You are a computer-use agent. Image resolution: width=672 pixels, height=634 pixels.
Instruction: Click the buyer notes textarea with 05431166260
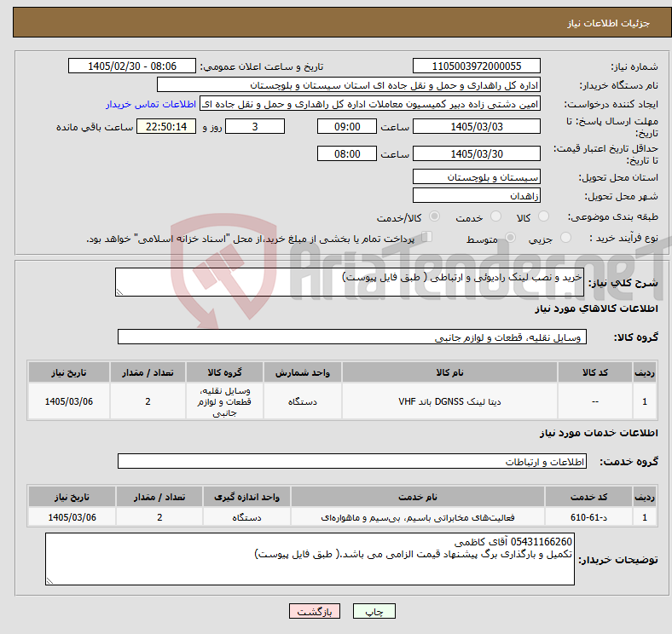click(x=310, y=559)
